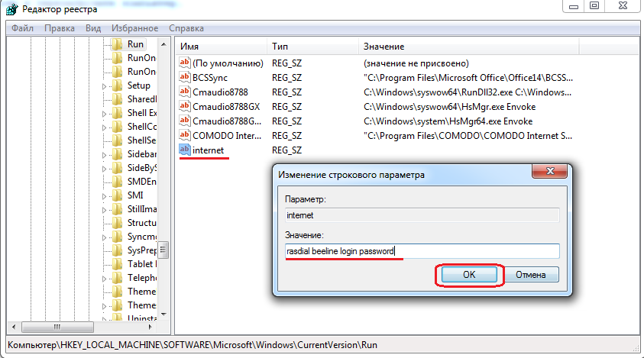
Task: Minimize the Registry Editor window
Action: (x=574, y=5)
